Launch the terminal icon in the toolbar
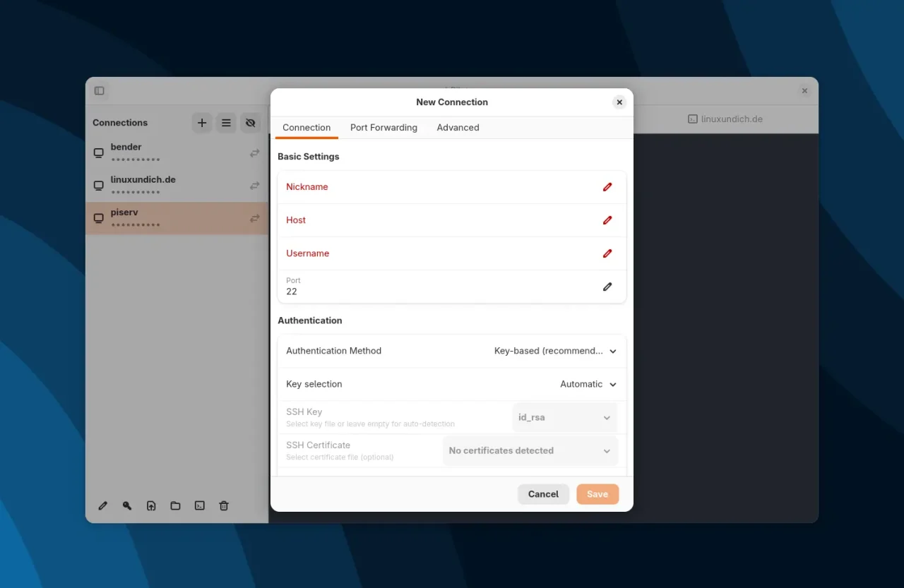 click(x=199, y=505)
